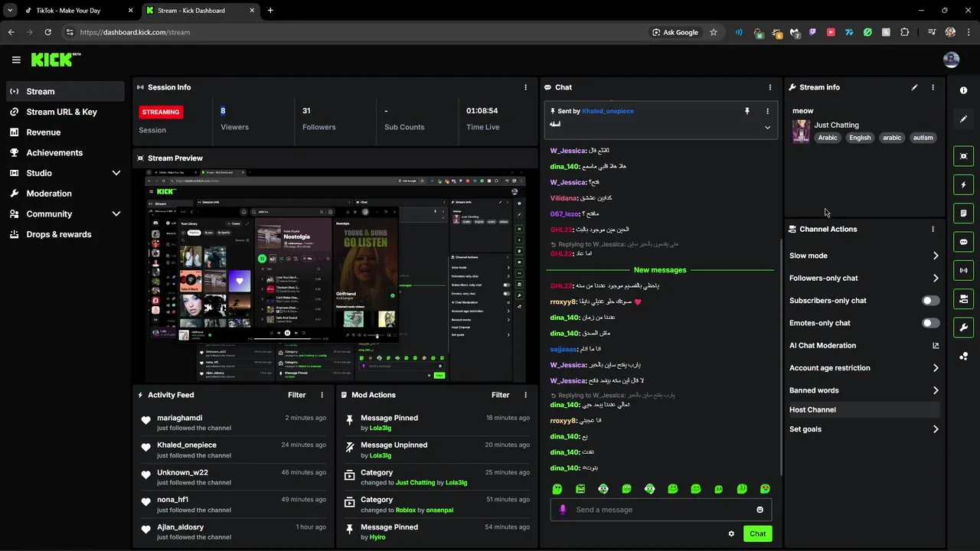Open pinned message three-dot options
980x551 pixels.
(767, 111)
